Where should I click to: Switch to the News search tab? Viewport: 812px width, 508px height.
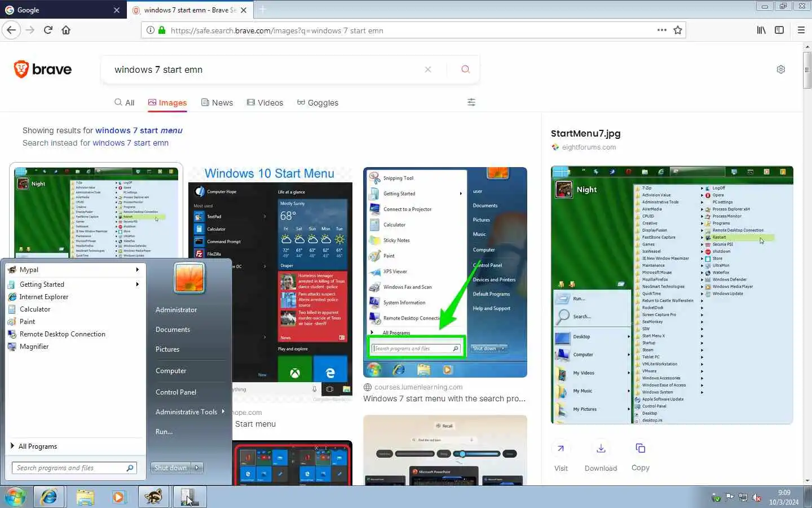point(217,103)
